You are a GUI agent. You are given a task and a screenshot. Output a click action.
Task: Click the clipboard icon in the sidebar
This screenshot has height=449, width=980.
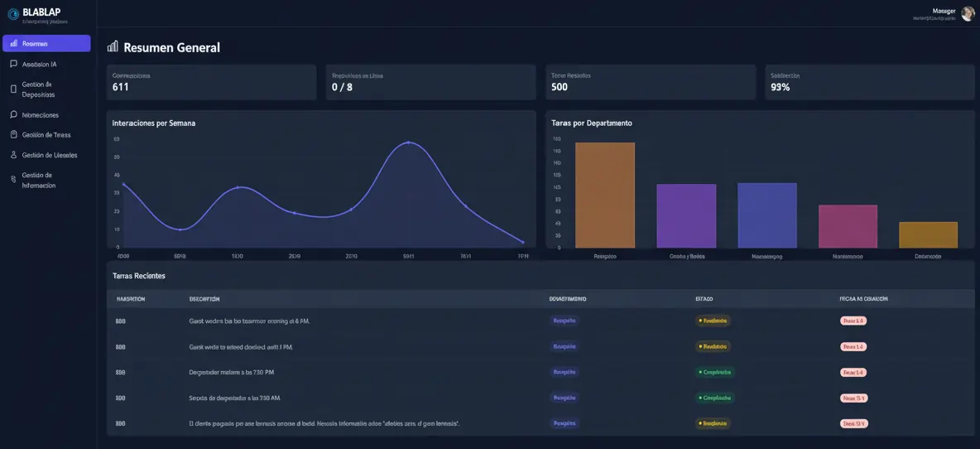pos(14,134)
